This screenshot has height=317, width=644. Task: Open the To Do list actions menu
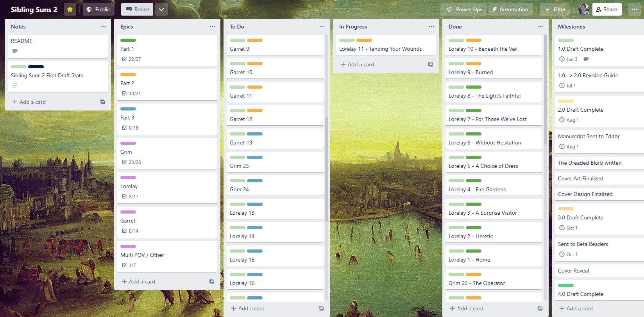click(x=322, y=27)
